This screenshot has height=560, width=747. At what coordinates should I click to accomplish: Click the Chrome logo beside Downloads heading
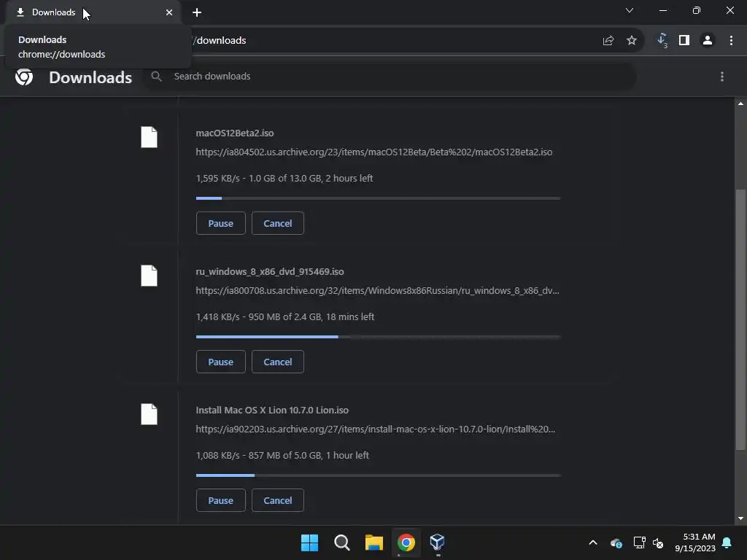(24, 77)
